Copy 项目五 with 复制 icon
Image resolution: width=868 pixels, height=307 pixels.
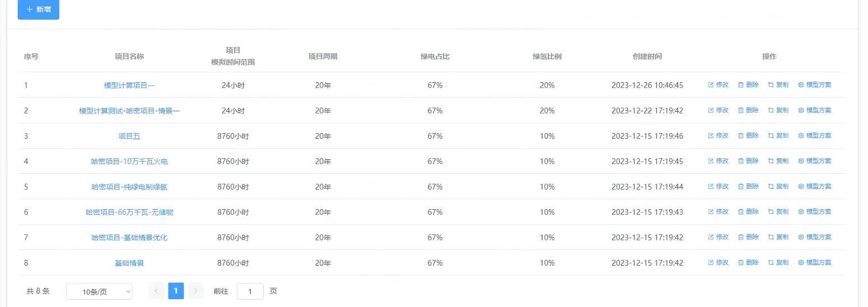click(x=778, y=135)
